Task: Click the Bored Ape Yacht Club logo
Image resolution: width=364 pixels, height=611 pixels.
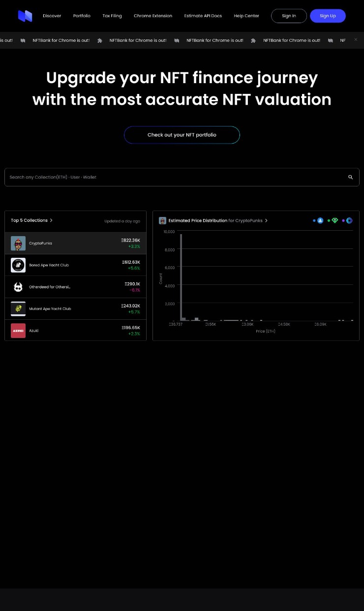Action: click(x=18, y=265)
